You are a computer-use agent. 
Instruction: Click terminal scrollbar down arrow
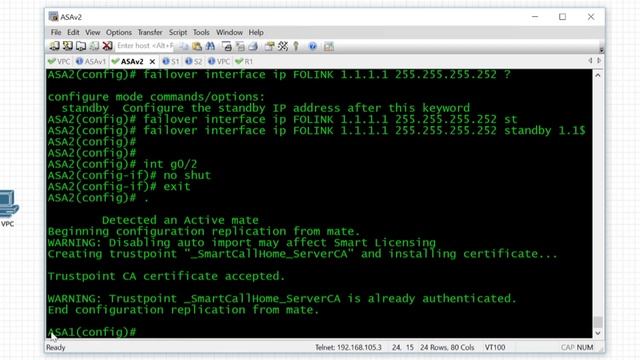[x=598, y=333]
